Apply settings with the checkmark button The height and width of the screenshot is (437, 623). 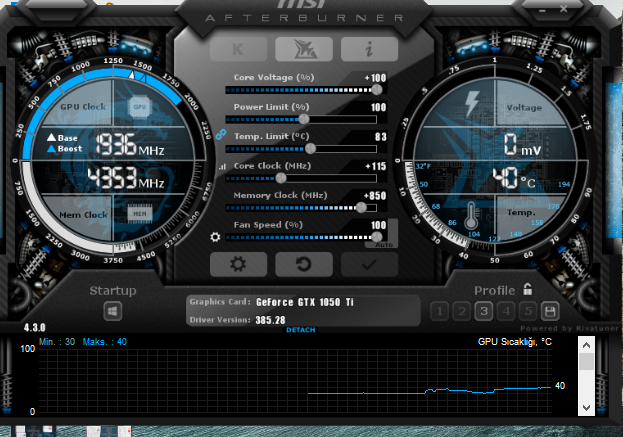coord(370,264)
